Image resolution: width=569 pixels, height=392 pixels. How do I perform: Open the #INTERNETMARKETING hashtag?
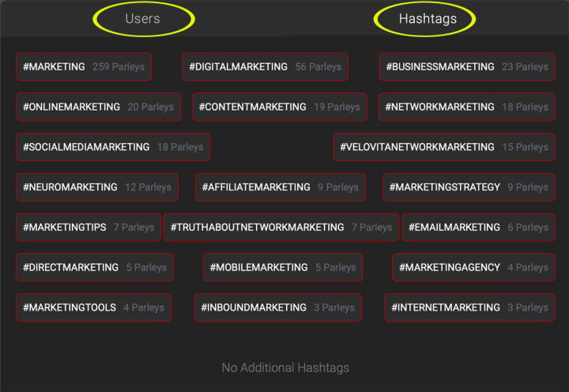click(470, 307)
